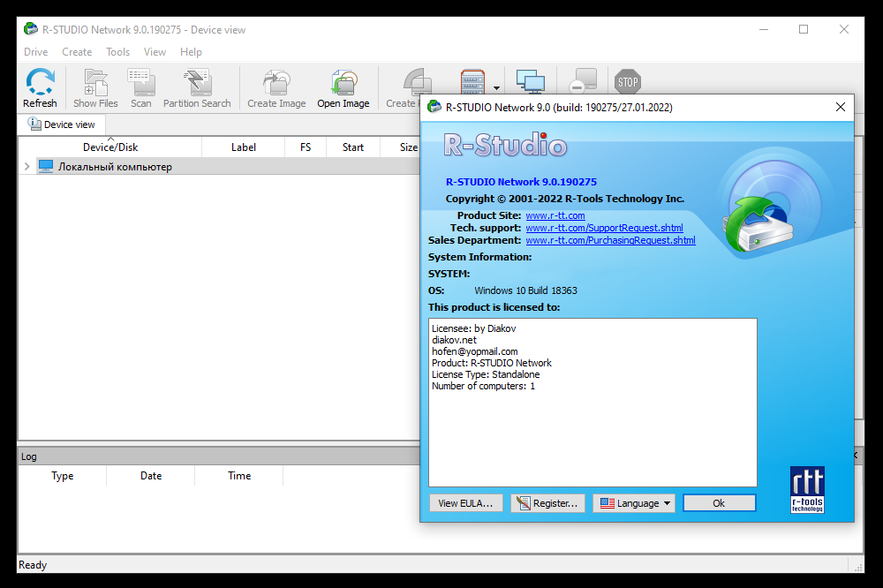This screenshot has height=588, width=883.
Task: Click the connect to remote computers icon
Action: tap(531, 81)
